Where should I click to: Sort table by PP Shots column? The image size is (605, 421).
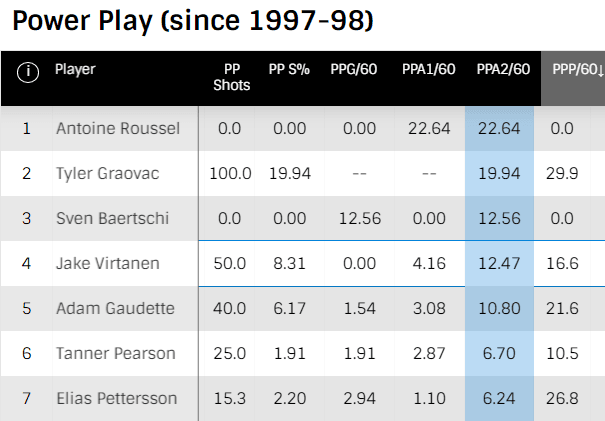tap(232, 77)
